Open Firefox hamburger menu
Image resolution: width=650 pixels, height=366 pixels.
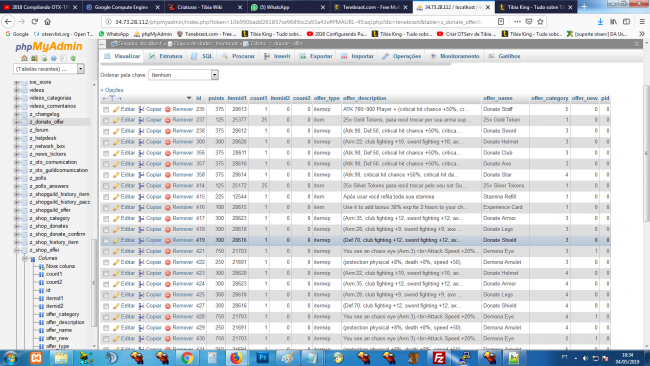642,22
